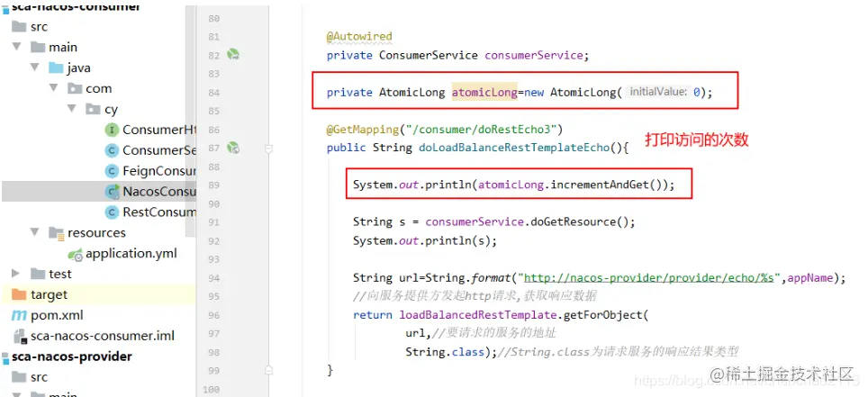Select the test folder
The width and height of the screenshot is (868, 397).
(x=59, y=274)
